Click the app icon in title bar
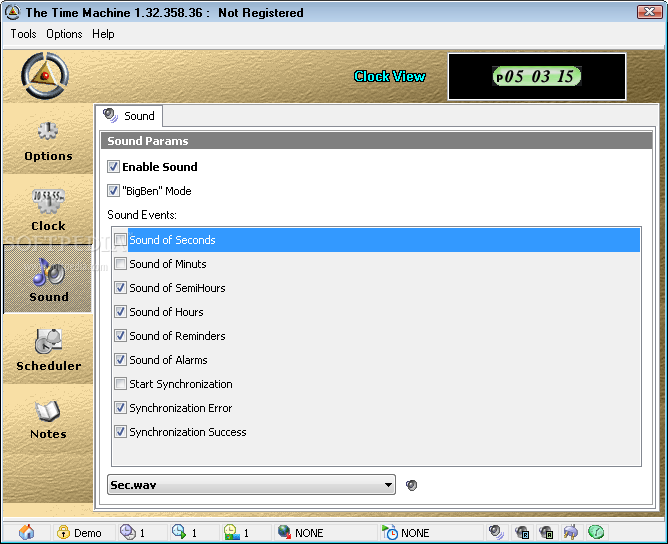 (12, 12)
